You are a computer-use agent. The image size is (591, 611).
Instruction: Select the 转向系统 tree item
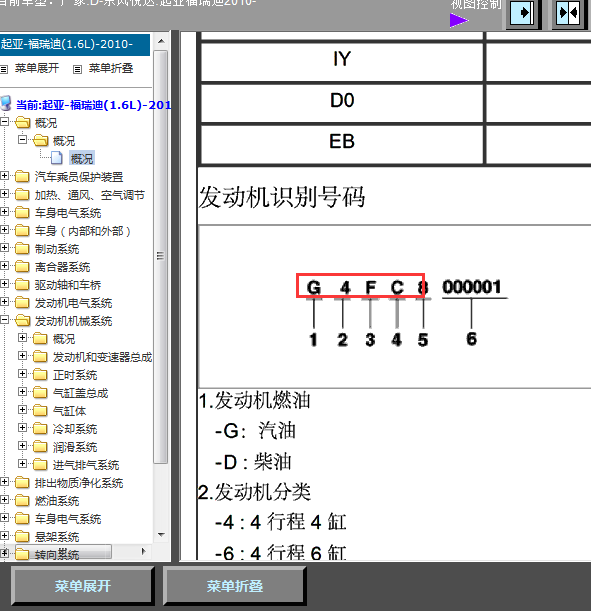click(x=56, y=554)
